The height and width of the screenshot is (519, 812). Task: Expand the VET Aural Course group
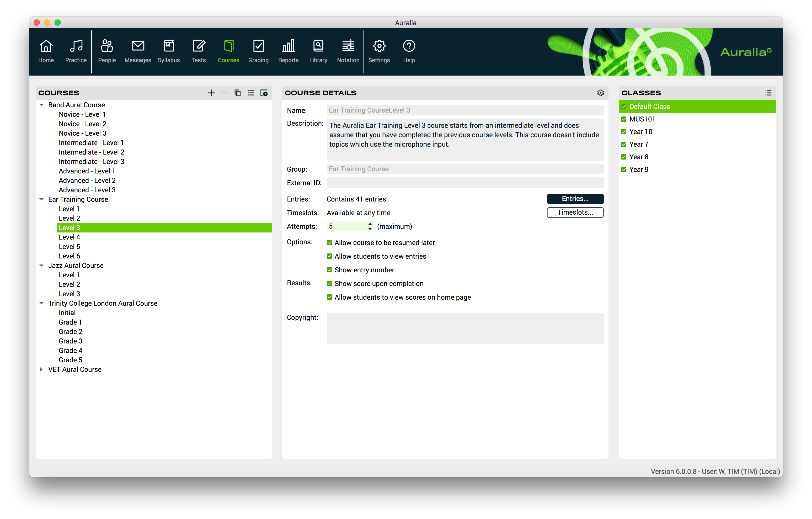41,369
